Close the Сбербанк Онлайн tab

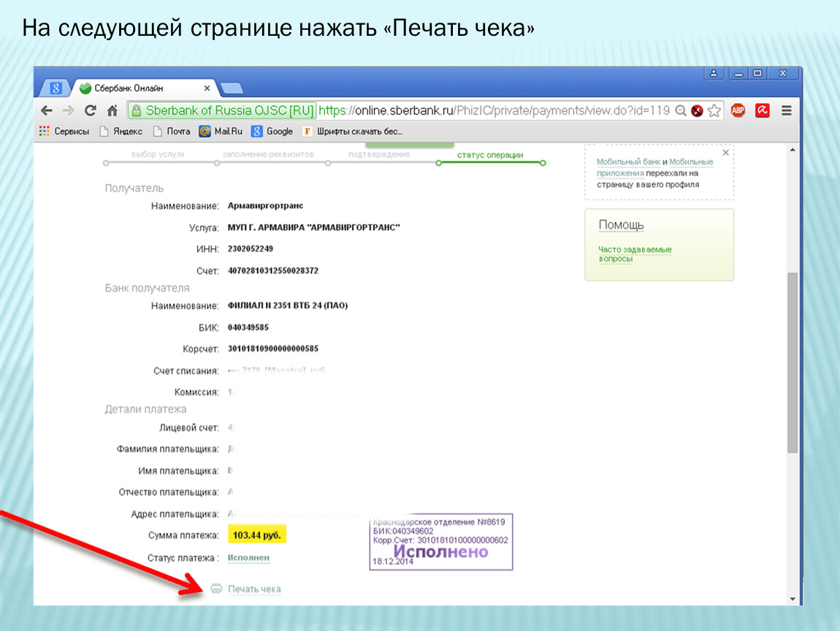207,88
